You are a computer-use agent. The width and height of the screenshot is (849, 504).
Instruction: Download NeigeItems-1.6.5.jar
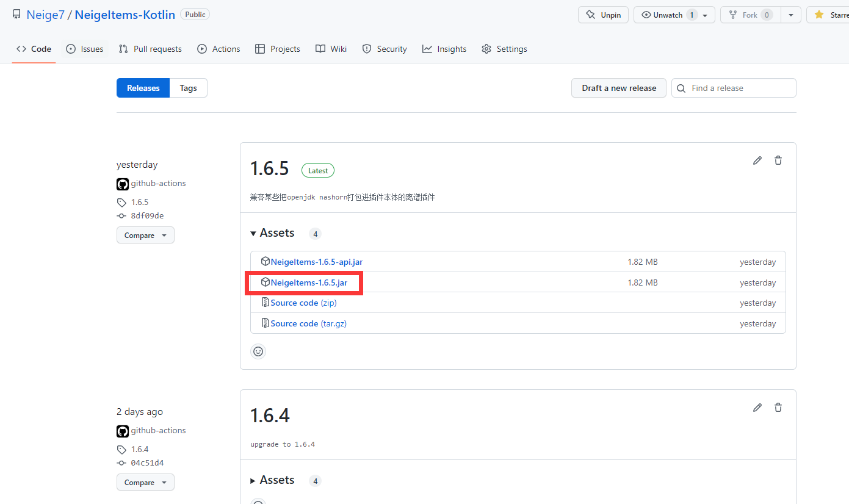pos(309,283)
